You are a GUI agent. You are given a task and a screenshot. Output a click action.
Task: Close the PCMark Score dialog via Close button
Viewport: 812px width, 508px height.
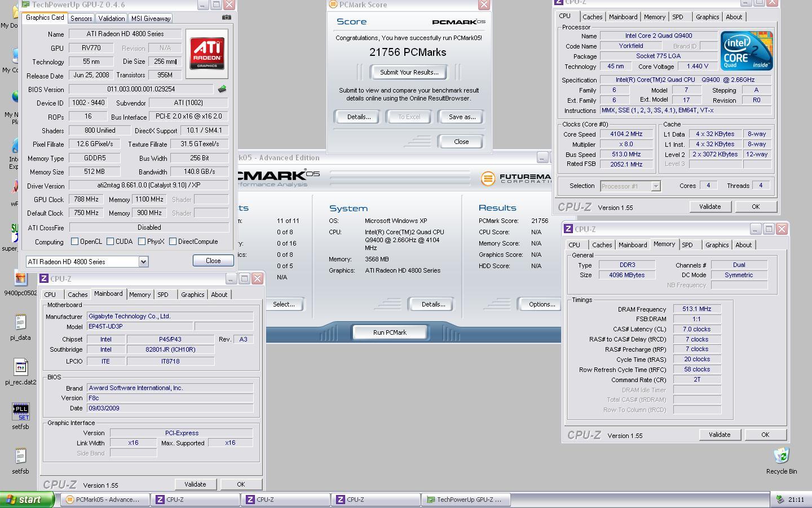(461, 142)
